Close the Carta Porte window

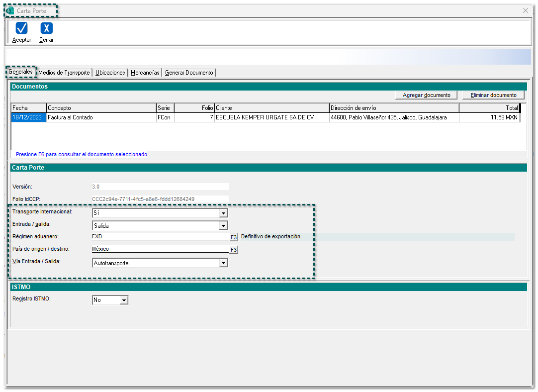tap(525, 10)
